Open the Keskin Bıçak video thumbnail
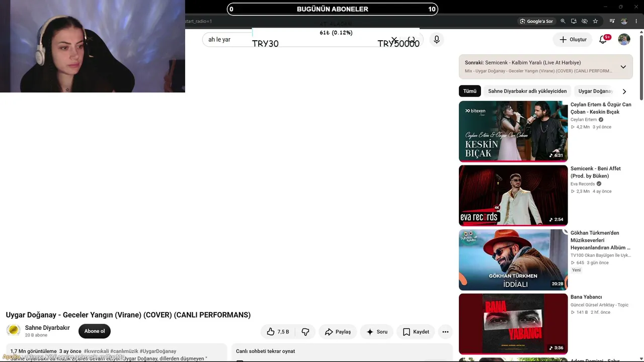Screen dimensions: 644x362 [x=513, y=131]
